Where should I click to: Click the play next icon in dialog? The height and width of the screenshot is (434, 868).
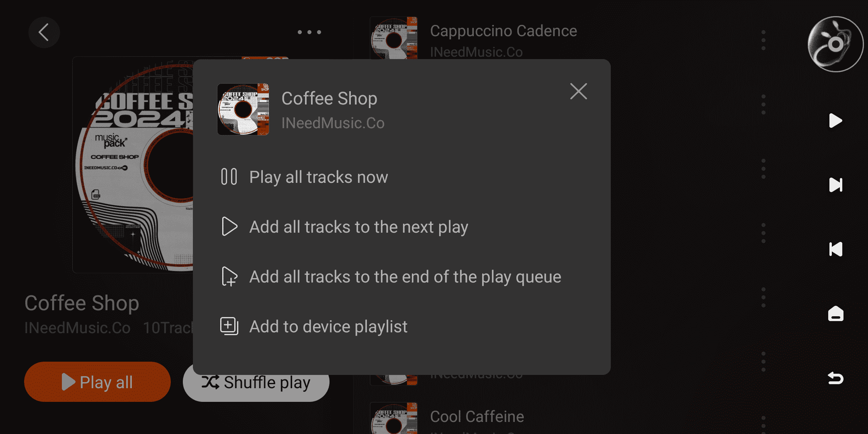point(229,227)
